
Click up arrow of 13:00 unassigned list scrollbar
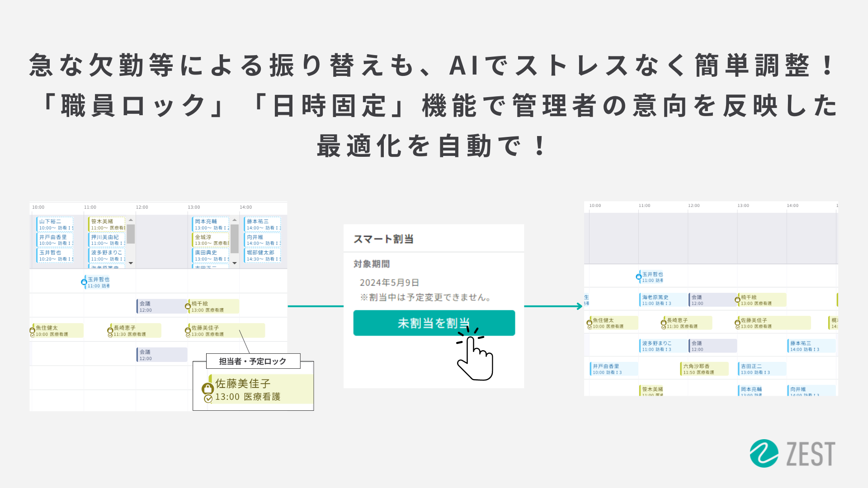[x=234, y=220]
